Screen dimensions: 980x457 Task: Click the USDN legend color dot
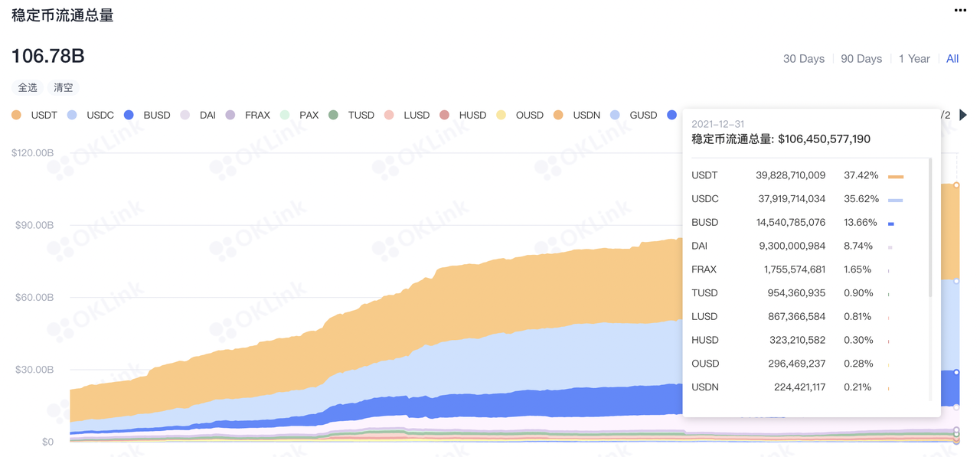point(558,115)
